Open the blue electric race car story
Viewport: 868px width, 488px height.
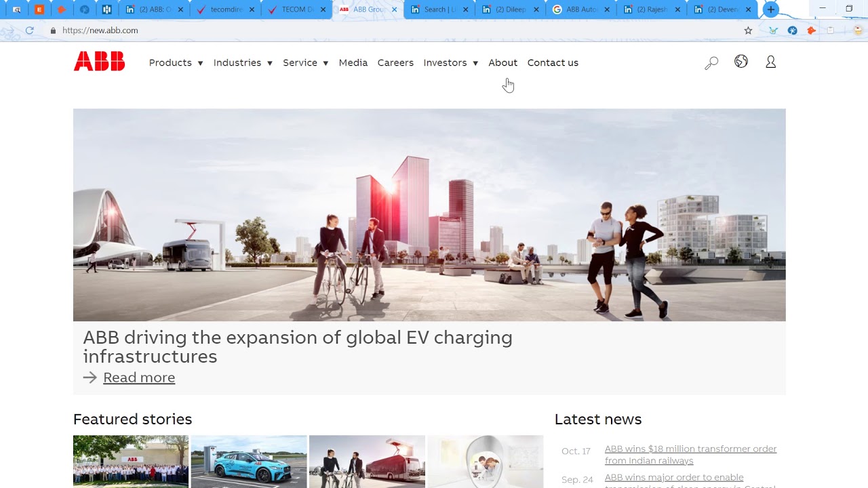[x=249, y=462]
